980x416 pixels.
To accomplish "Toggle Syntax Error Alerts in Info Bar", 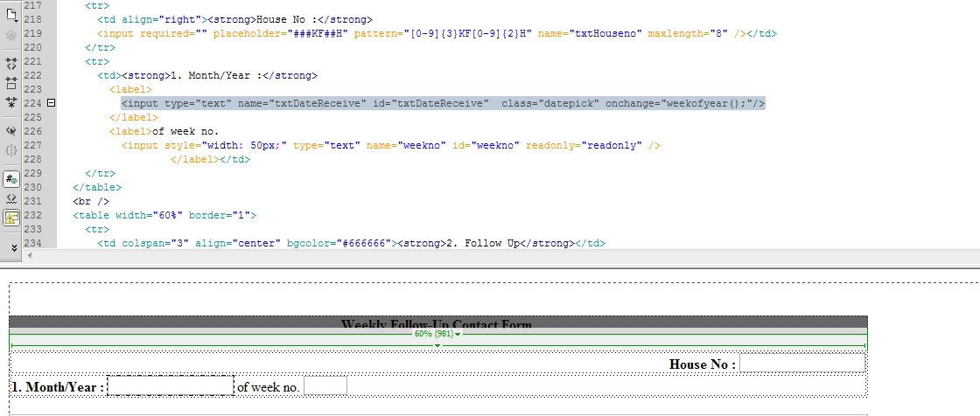I will click(x=11, y=218).
